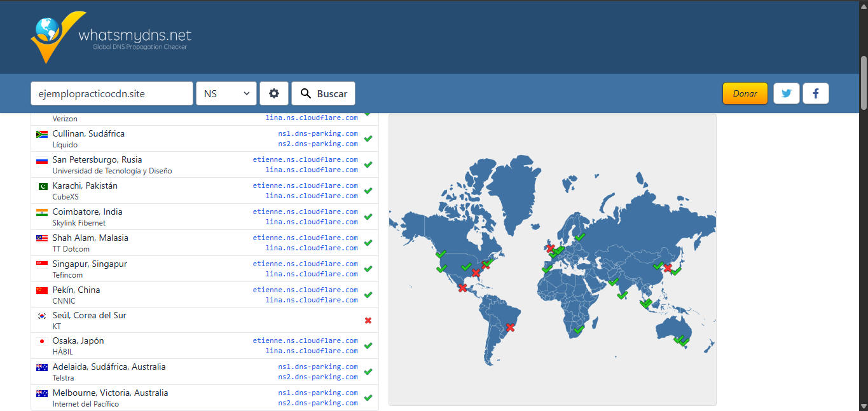The image size is (868, 411).
Task: Select 'Osaka, Japón' location text
Action: coord(78,341)
